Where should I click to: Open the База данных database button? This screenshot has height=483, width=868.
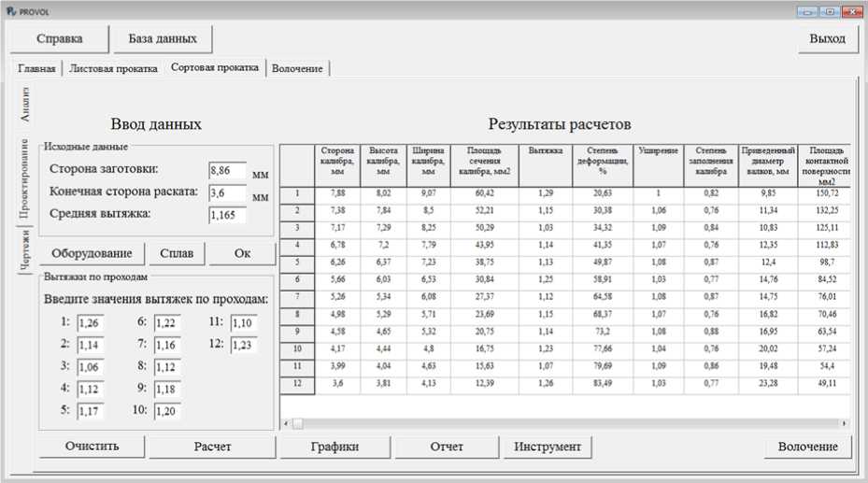(163, 38)
